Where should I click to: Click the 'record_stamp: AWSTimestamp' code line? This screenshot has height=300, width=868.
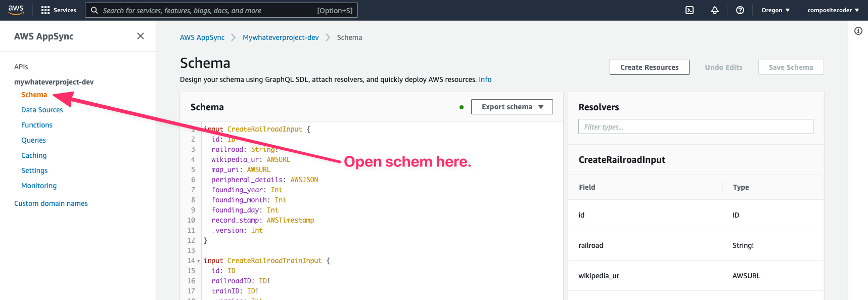tap(263, 220)
